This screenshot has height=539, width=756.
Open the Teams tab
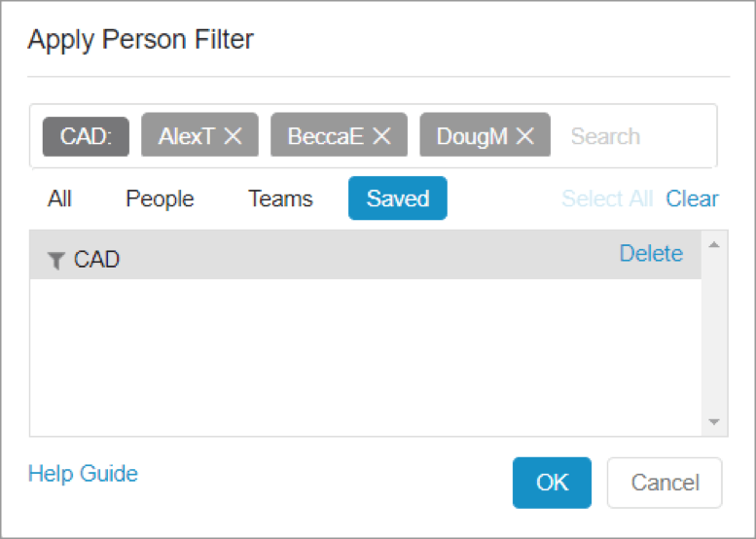[280, 198]
